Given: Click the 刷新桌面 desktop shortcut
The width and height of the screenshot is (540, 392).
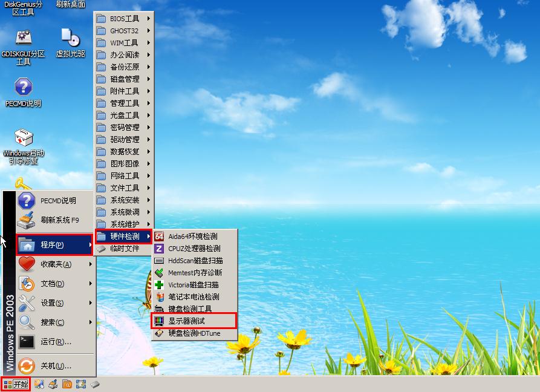Looking at the screenshot, I should pyautogui.click(x=71, y=4).
